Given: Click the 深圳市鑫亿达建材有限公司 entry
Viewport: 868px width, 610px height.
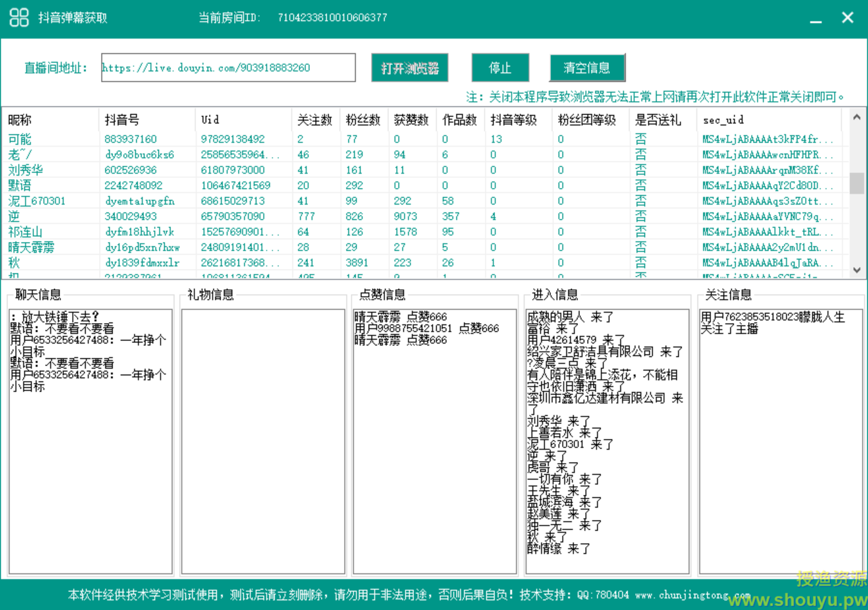Looking at the screenshot, I should coord(605,403).
